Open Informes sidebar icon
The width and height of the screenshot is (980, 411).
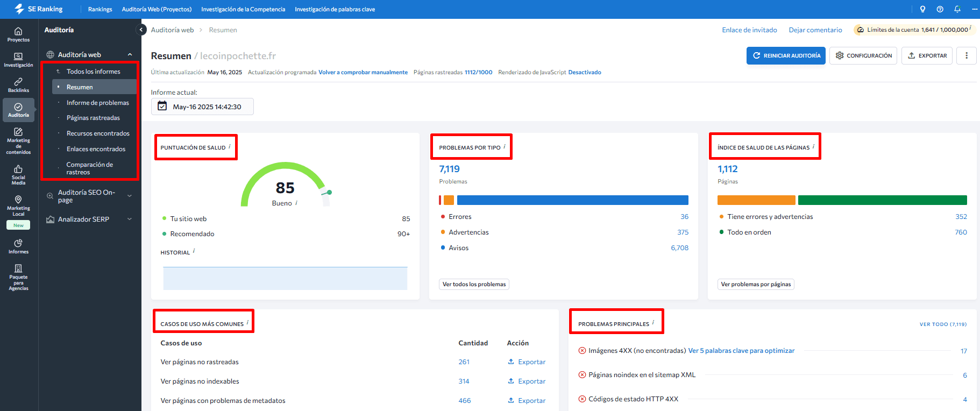18,246
